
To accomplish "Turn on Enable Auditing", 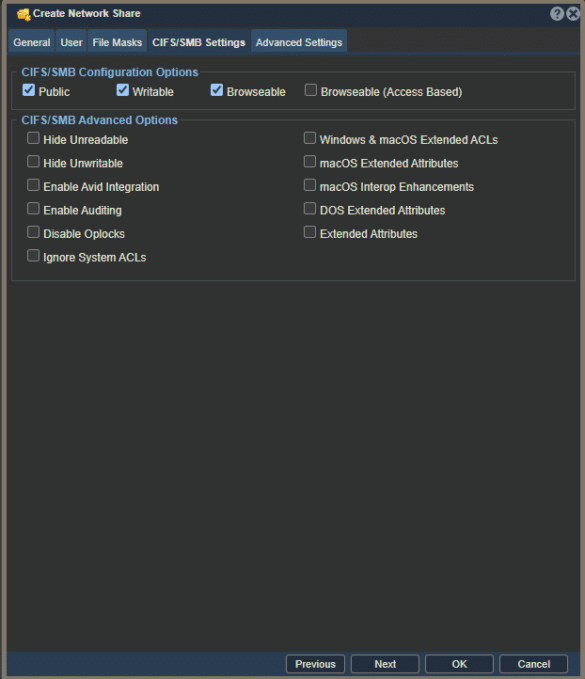I will coord(33,208).
